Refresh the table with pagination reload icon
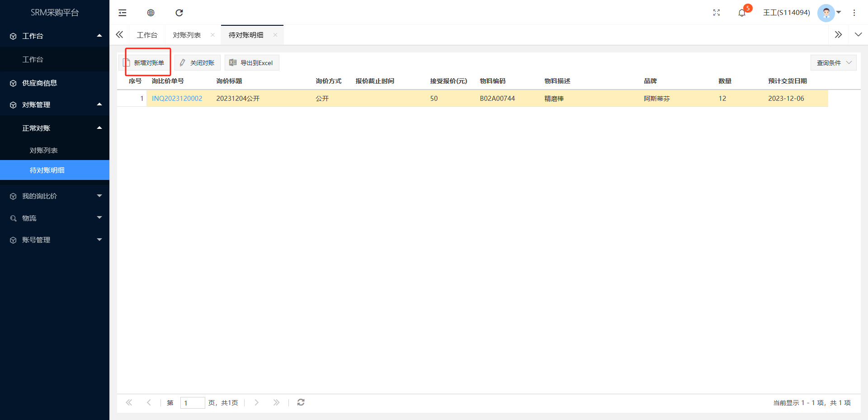 click(x=301, y=402)
